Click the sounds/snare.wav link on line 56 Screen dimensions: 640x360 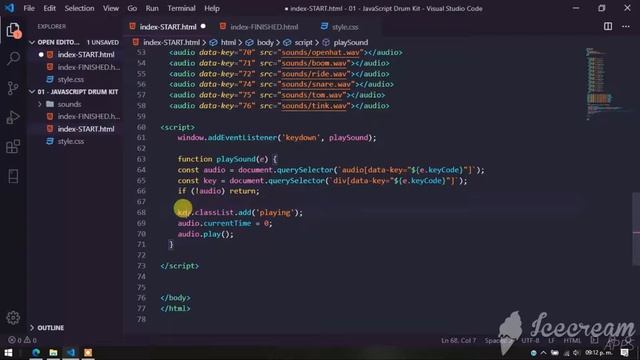click(316, 84)
